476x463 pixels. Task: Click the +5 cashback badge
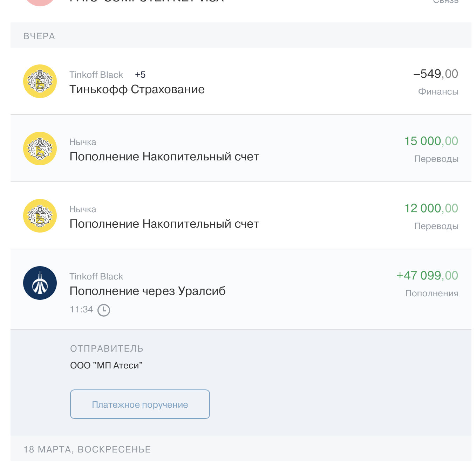(x=140, y=75)
